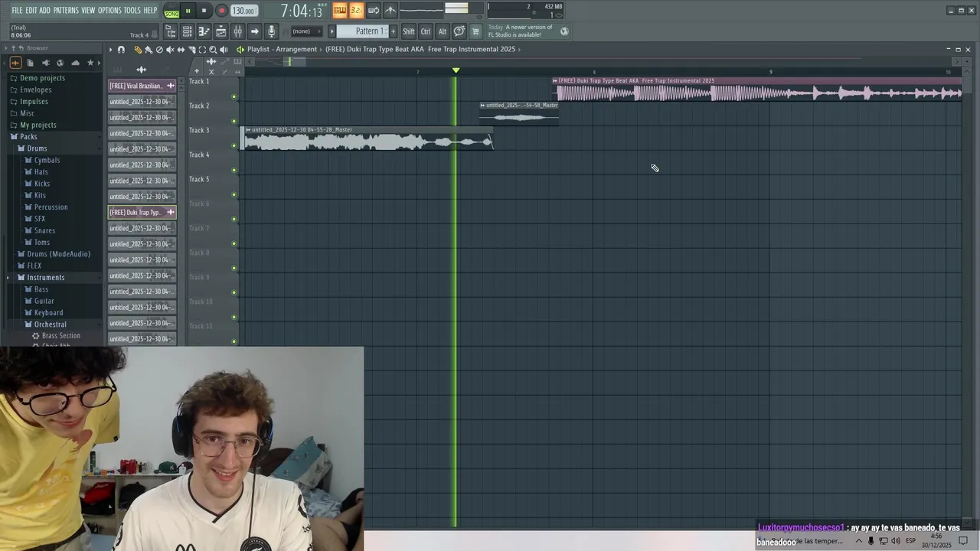Image resolution: width=980 pixels, height=551 pixels.
Task: Open the playlist snap magnet menu
Action: 121,49
